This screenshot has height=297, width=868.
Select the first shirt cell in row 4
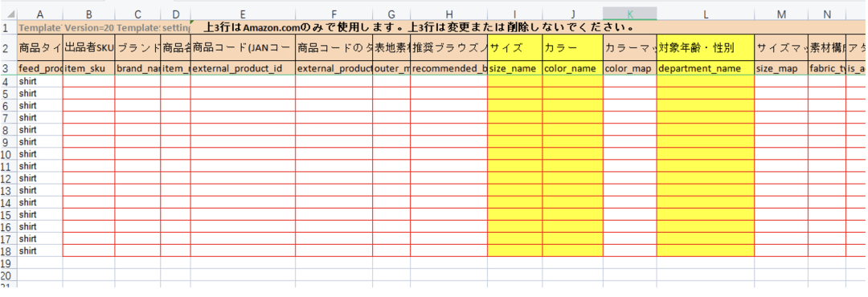40,82
